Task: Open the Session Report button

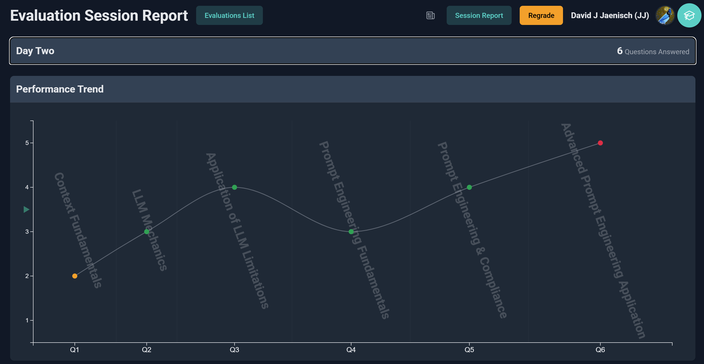Action: pyautogui.click(x=479, y=15)
